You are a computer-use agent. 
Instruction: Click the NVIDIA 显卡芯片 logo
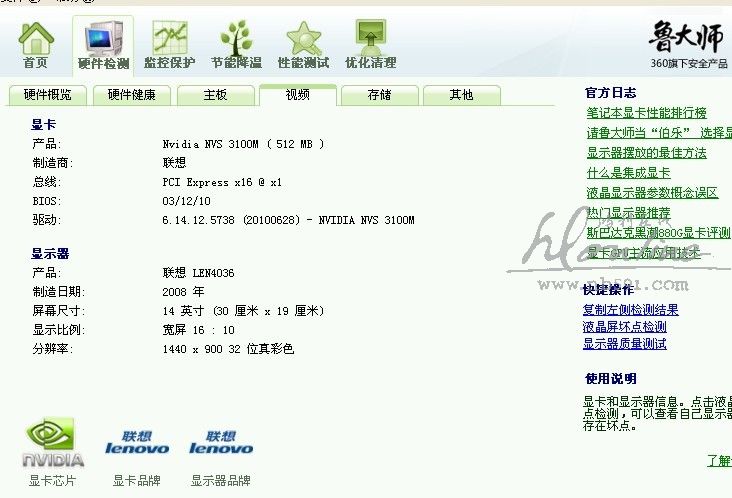(x=53, y=442)
